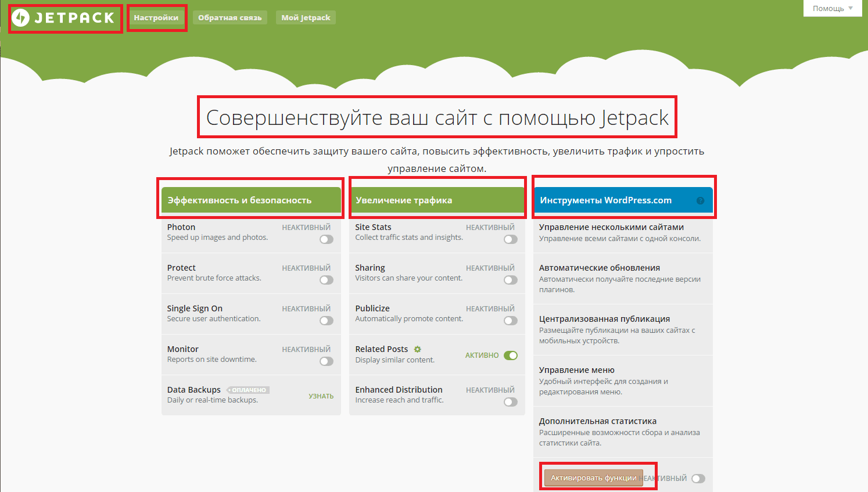Click the Site Stats module title
The image size is (868, 492).
374,227
